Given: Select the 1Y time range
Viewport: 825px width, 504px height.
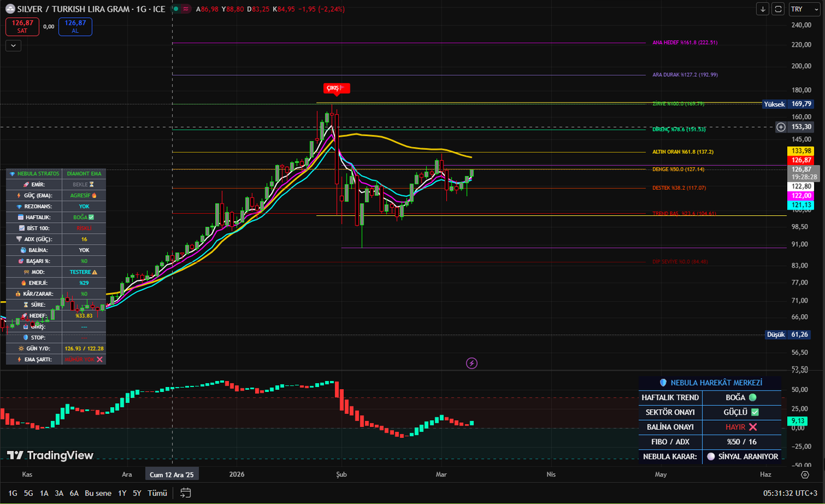Looking at the screenshot, I should 122,493.
